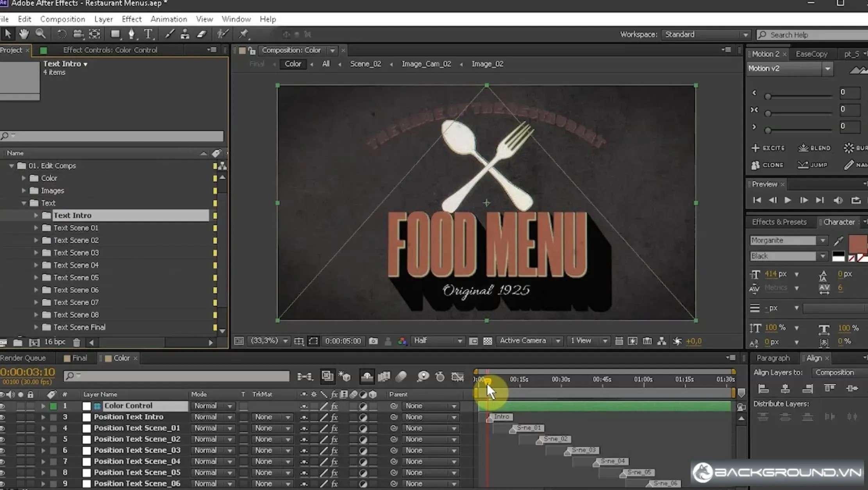Select the Selection arrow tool

point(7,34)
